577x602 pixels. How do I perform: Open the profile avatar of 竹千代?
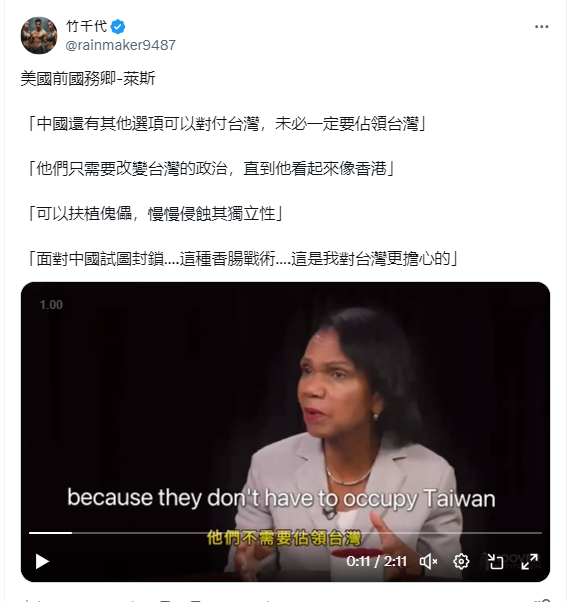39,35
